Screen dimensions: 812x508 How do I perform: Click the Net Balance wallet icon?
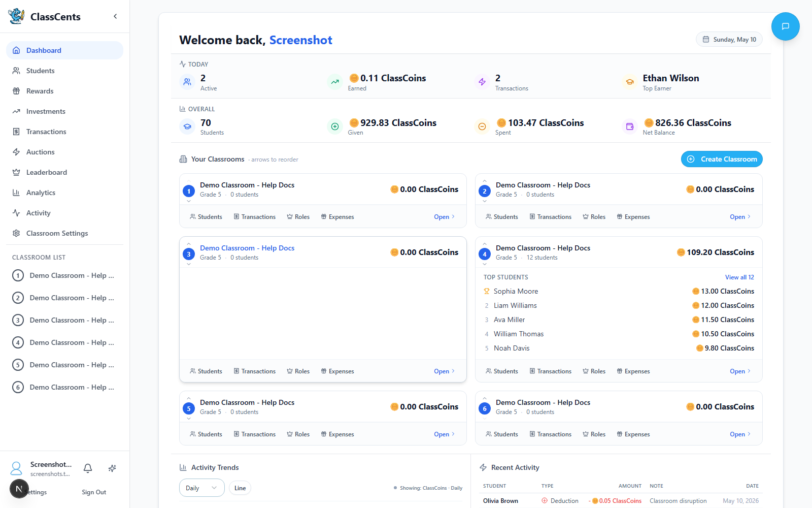pyautogui.click(x=630, y=126)
